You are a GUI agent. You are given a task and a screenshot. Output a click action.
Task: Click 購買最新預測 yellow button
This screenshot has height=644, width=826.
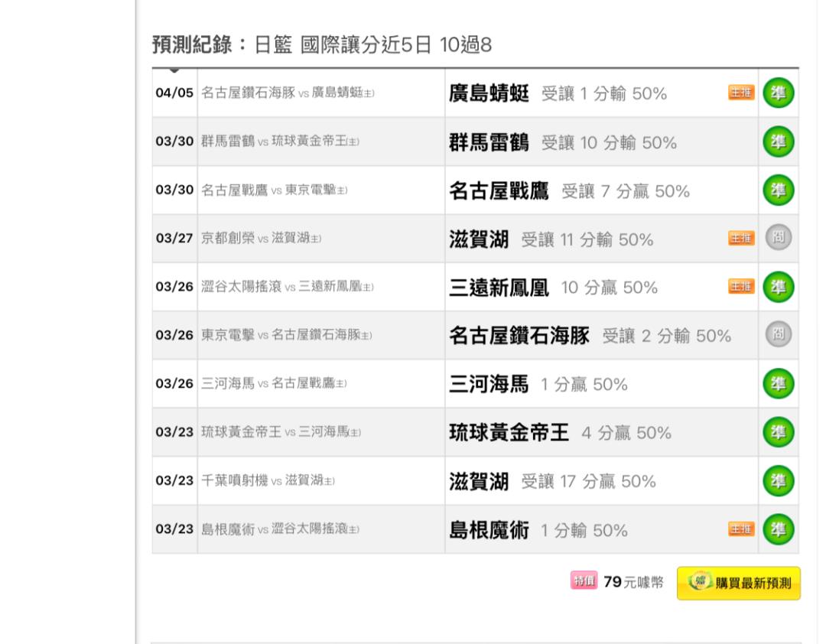738,584
